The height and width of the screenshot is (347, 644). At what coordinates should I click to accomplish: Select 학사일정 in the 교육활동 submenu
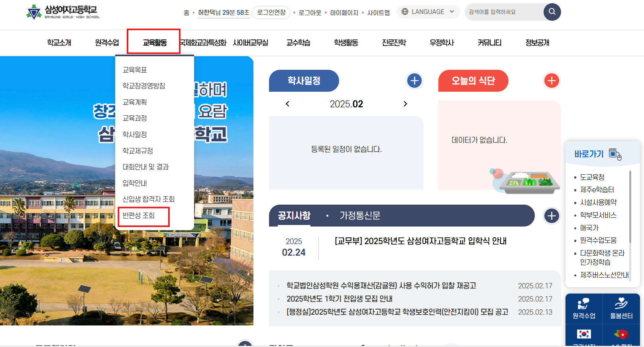point(135,135)
